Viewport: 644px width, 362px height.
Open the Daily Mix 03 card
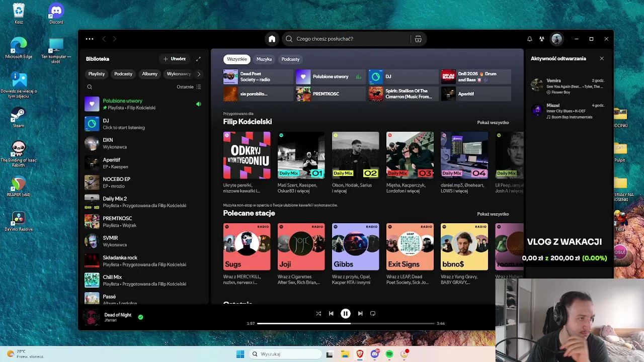[410, 162]
